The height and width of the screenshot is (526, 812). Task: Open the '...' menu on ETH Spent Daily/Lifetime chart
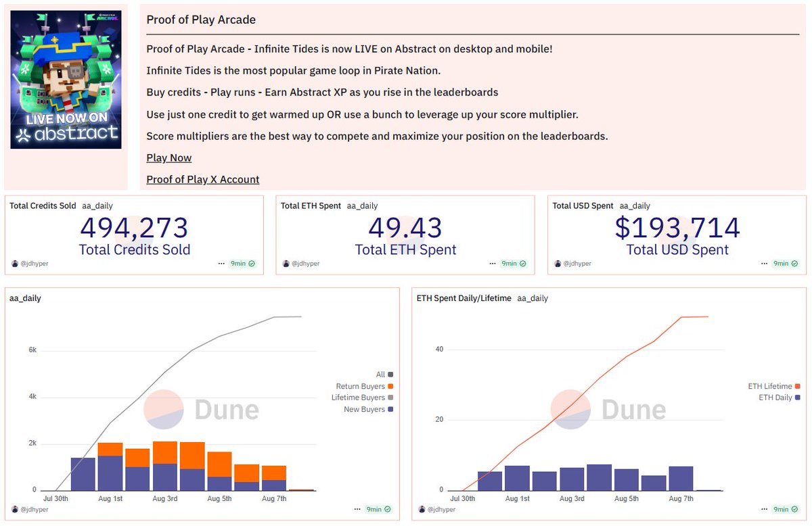pos(764,509)
